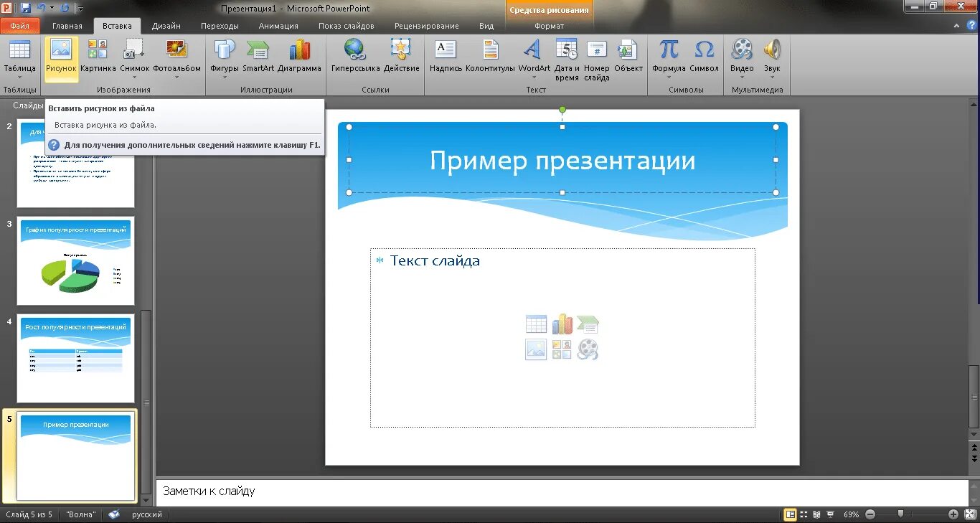This screenshot has height=523, width=980.
Task: Click insert SmartArt icon in slide placeholder
Action: point(588,324)
